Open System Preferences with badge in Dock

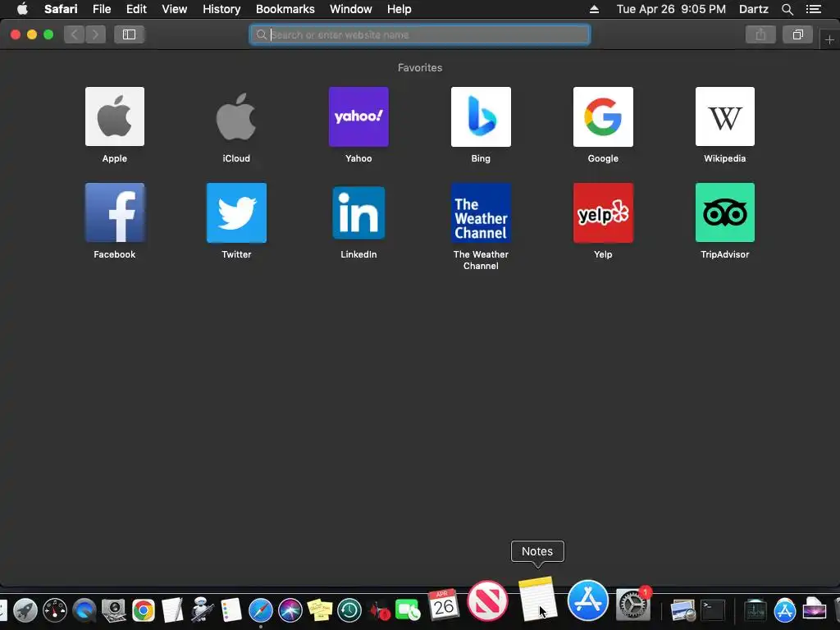[632, 605]
